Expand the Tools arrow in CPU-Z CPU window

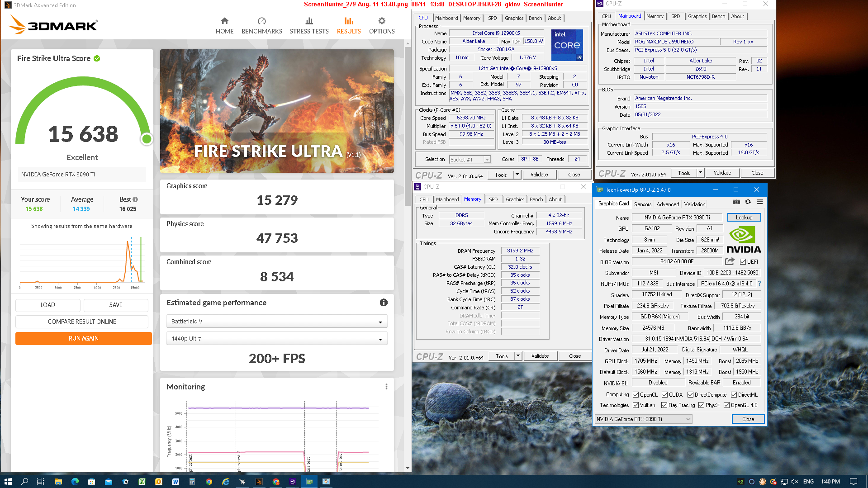point(517,175)
